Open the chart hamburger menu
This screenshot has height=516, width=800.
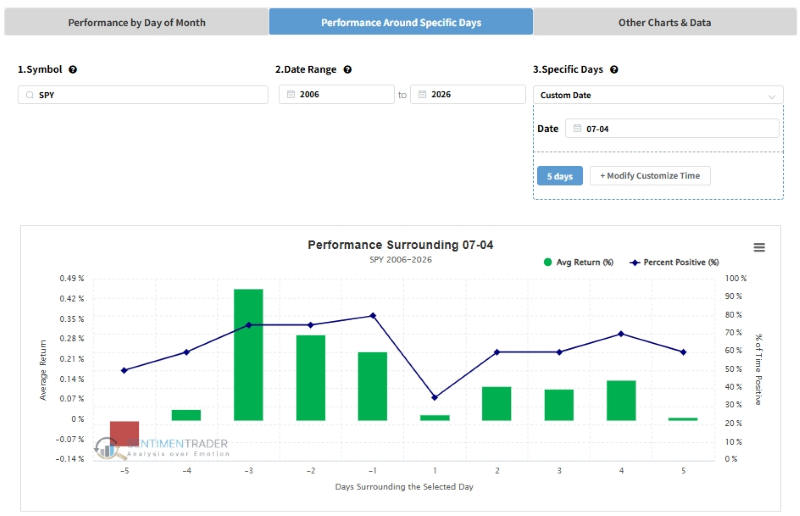(759, 248)
